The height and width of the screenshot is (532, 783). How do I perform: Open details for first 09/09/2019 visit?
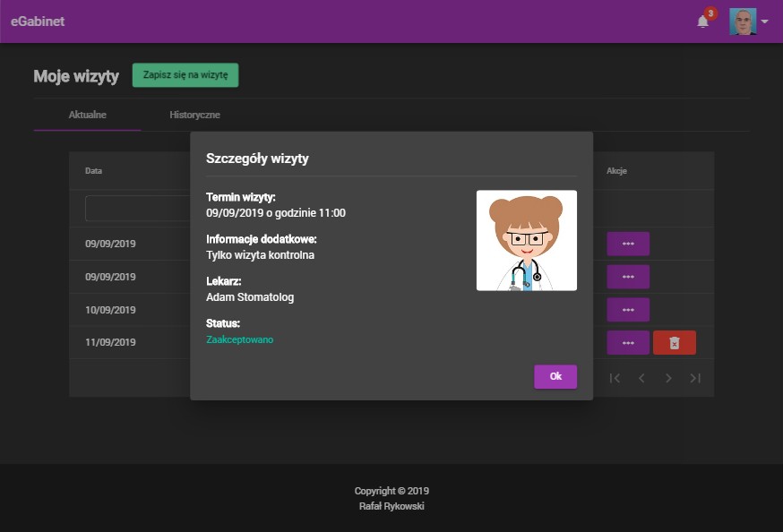628,244
